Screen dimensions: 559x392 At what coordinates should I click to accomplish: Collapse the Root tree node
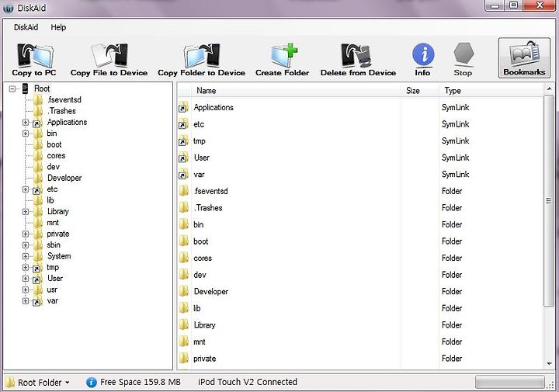12,88
